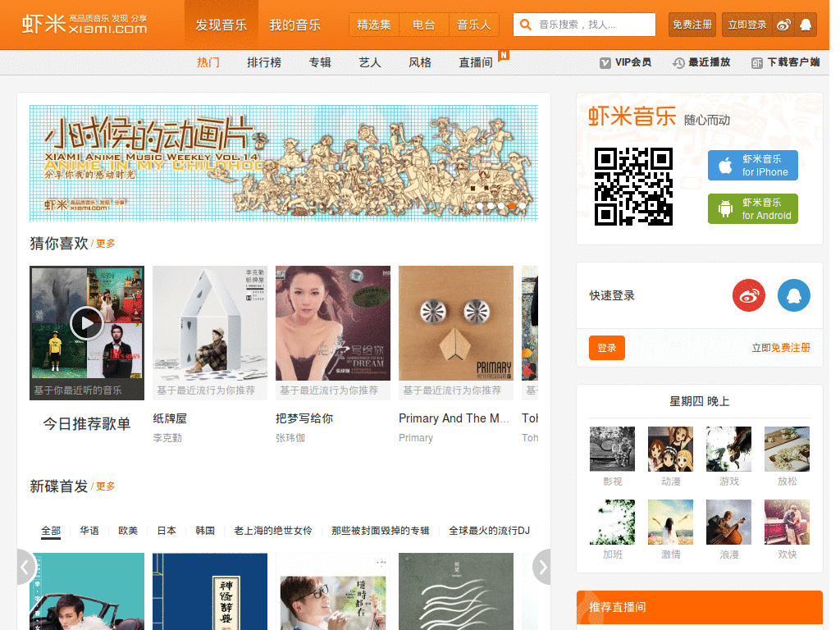Show next albums with the right arrow
The width and height of the screenshot is (840, 630).
[542, 567]
